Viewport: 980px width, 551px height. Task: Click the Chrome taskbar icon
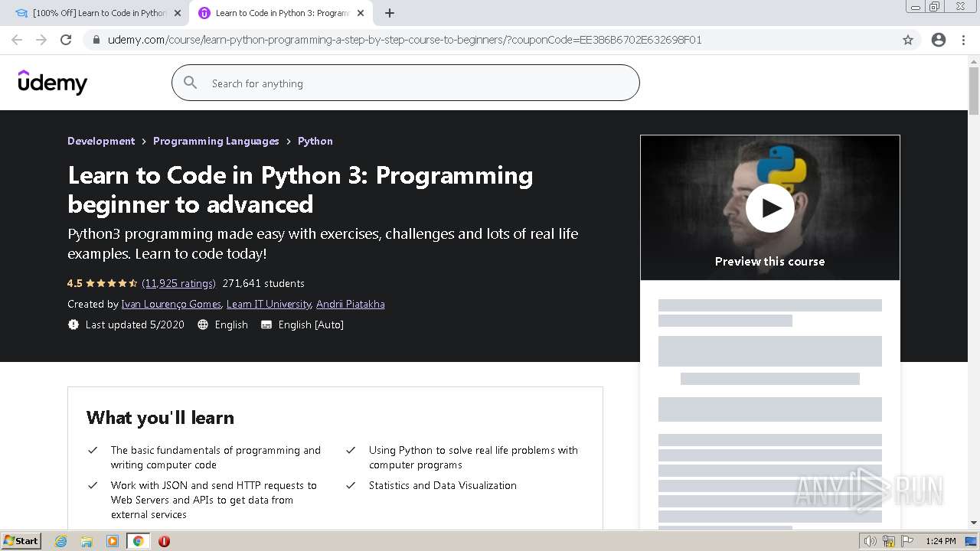(138, 541)
